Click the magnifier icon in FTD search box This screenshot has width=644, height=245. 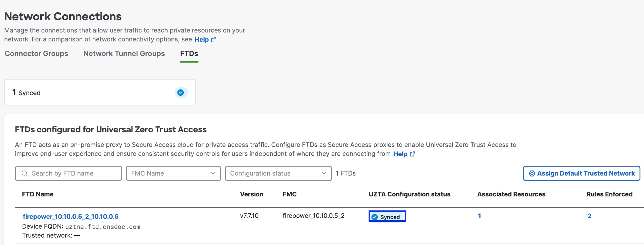pos(25,173)
